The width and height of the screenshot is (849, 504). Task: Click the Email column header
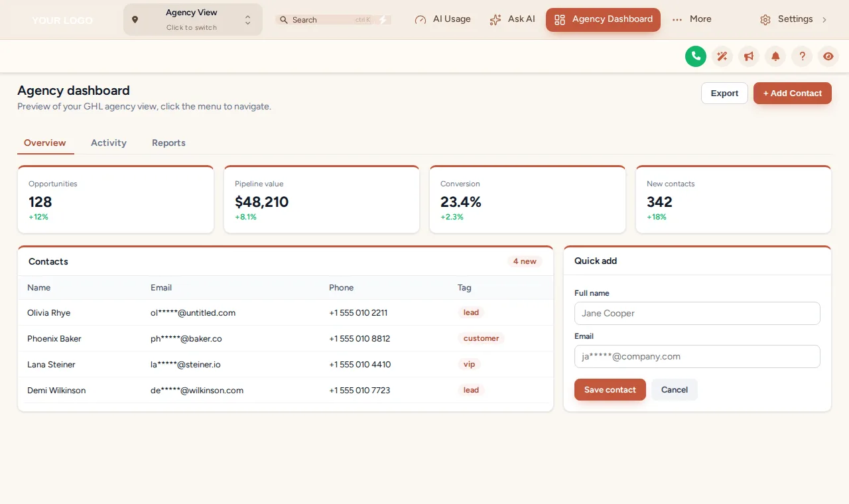(161, 288)
